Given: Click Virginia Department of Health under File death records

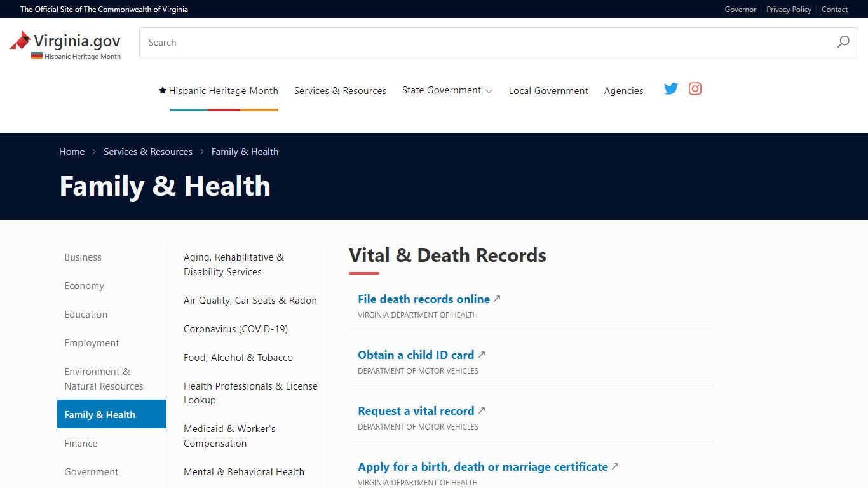Looking at the screenshot, I should click(417, 315).
